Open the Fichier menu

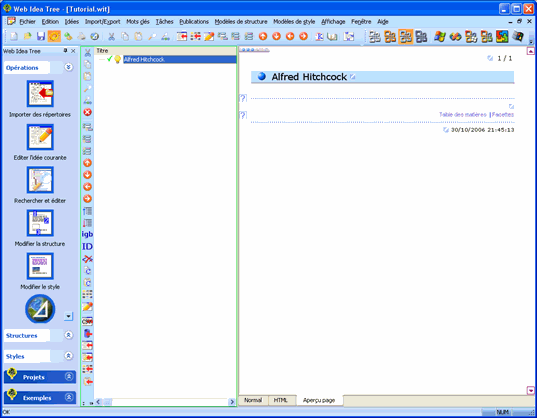27,22
